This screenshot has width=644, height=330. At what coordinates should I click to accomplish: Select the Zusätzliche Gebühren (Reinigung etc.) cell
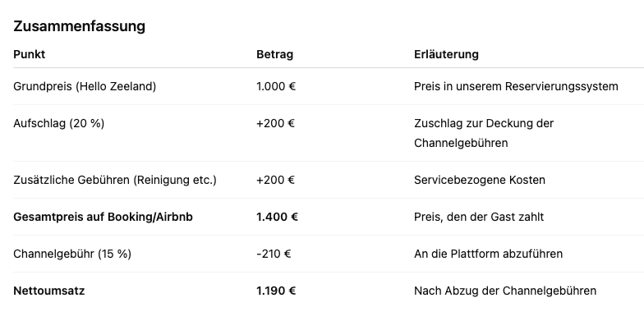(115, 180)
